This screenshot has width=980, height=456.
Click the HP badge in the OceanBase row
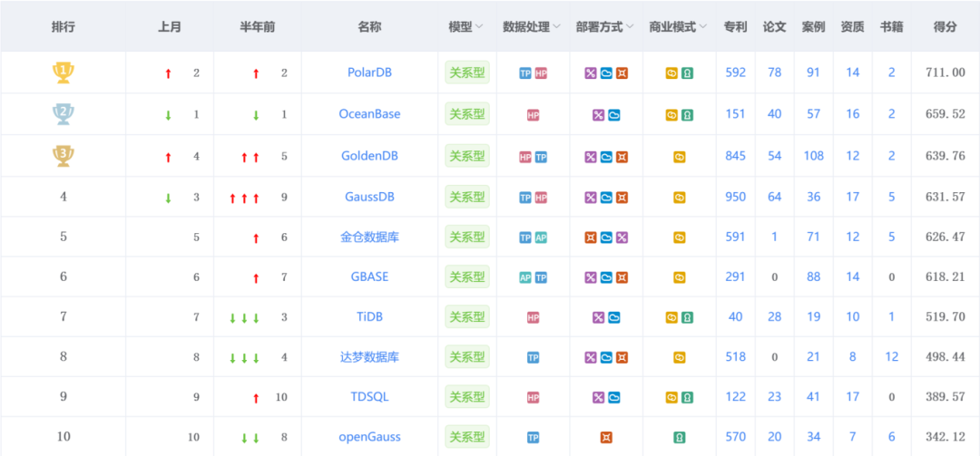[x=534, y=115]
